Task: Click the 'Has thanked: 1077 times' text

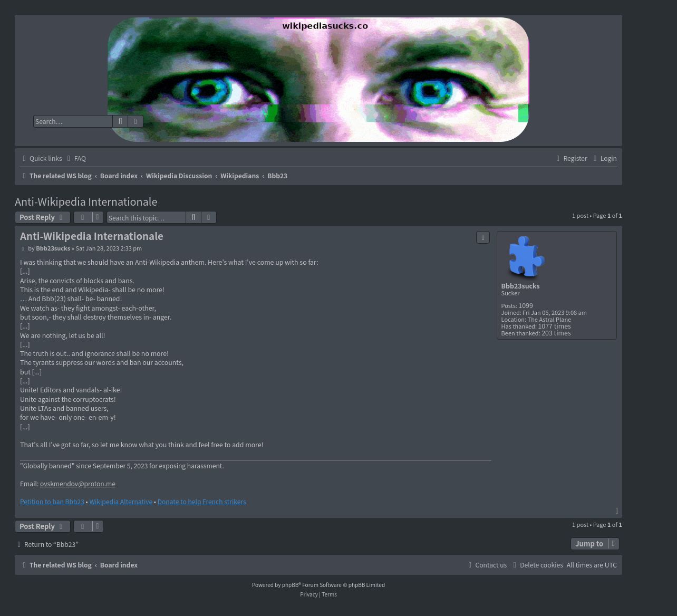Action: click(536, 326)
